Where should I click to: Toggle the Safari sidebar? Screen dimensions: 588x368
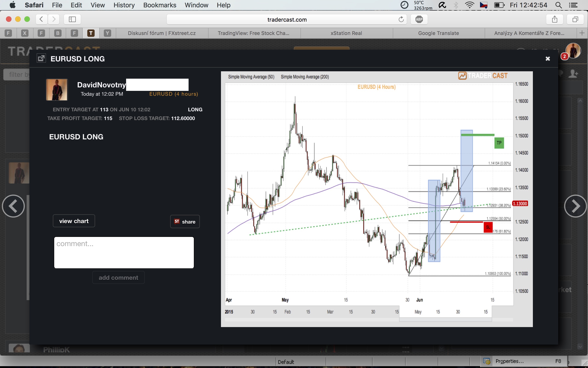point(72,19)
